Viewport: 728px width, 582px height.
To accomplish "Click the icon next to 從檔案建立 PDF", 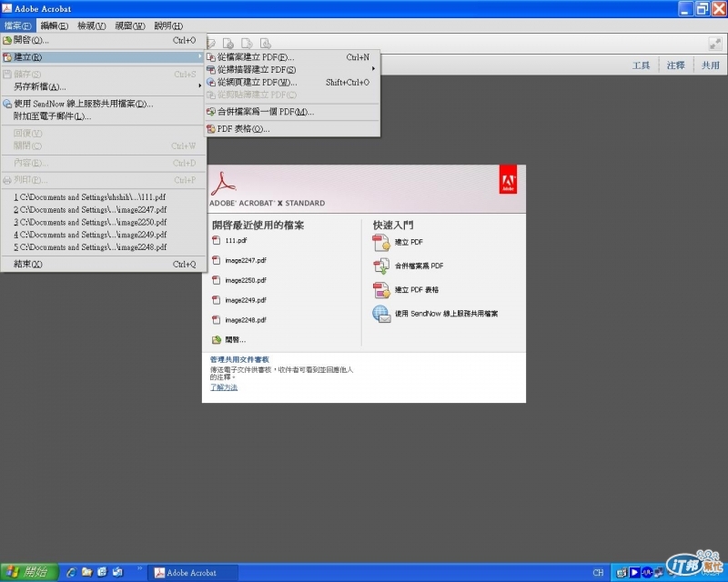I will pos(211,57).
